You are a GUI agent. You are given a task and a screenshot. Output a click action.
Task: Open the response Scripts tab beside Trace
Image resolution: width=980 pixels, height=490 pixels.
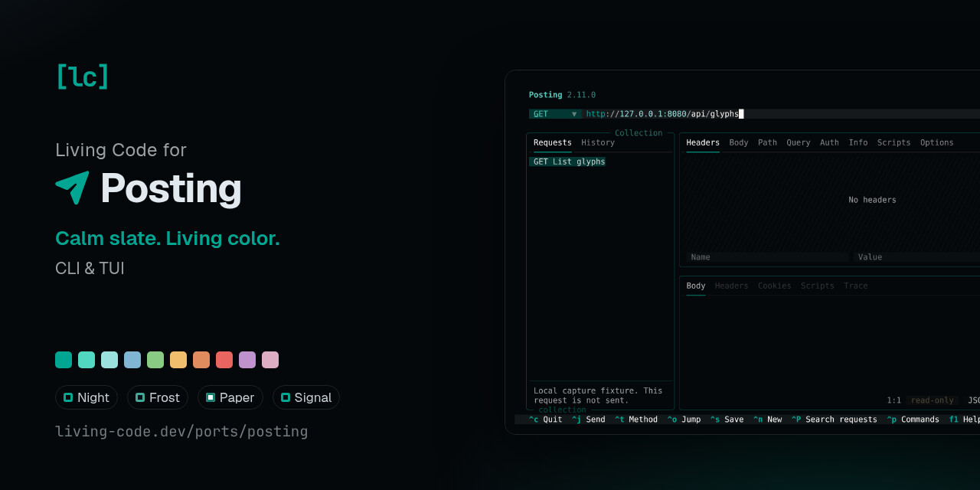click(818, 286)
